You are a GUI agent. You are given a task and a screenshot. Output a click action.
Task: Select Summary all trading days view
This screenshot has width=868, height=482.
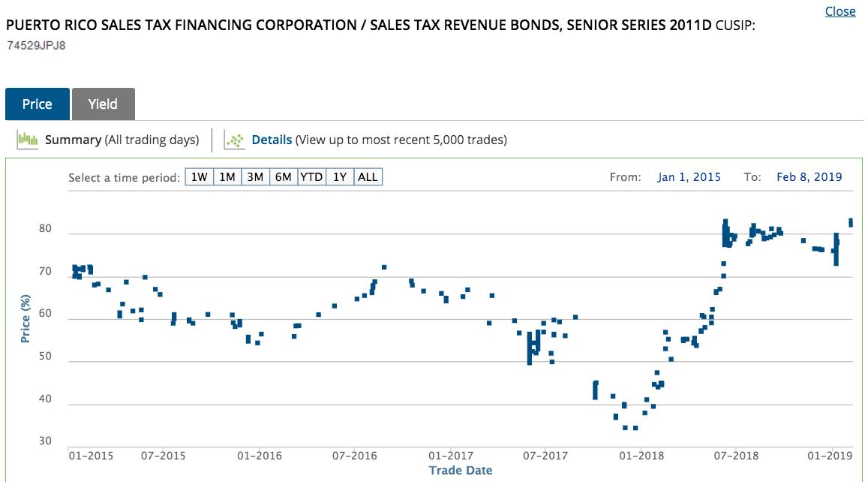click(x=122, y=140)
